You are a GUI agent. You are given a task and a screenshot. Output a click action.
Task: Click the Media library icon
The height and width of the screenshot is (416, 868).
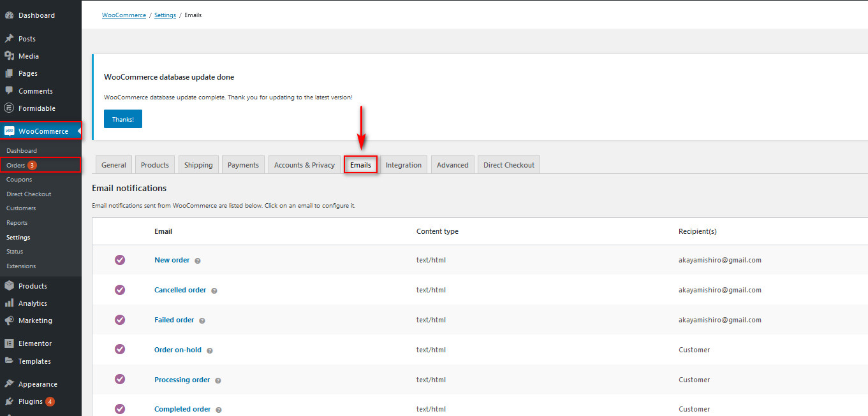(x=9, y=56)
